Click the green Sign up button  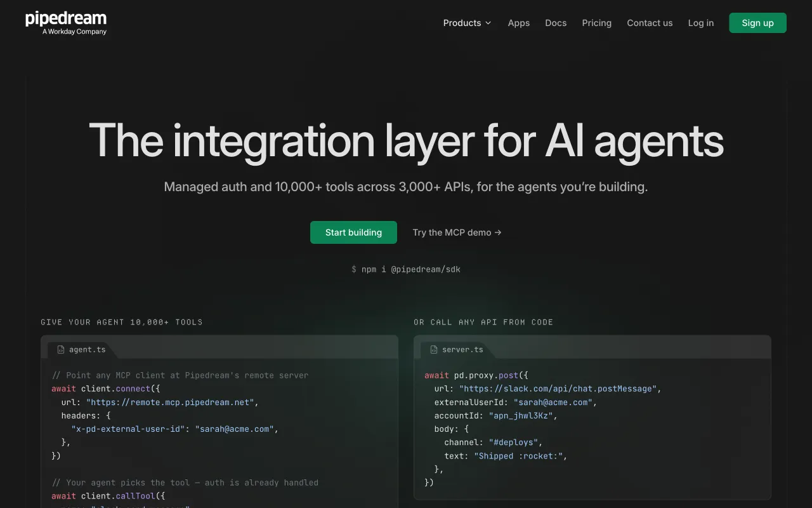click(757, 23)
